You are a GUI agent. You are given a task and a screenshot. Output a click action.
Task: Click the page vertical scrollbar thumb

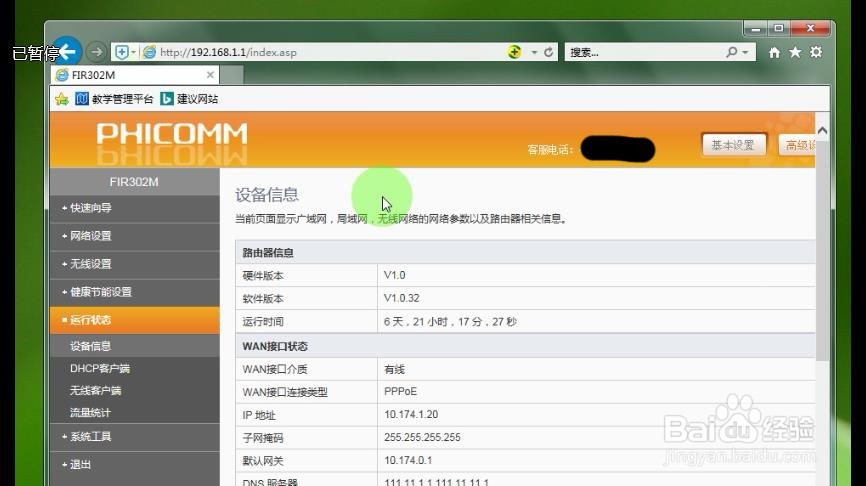tap(822, 251)
